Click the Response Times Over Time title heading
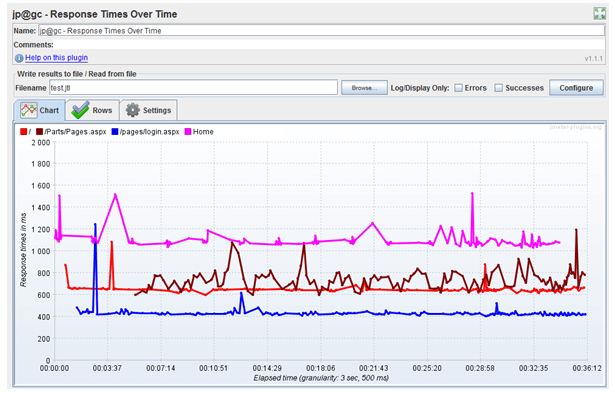This screenshot has height=393, width=615. [95, 14]
